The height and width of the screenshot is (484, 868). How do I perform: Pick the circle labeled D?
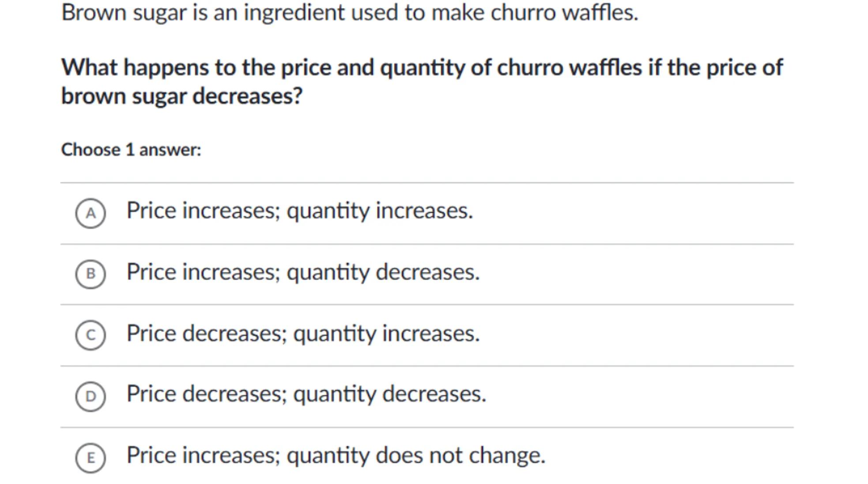point(91,396)
